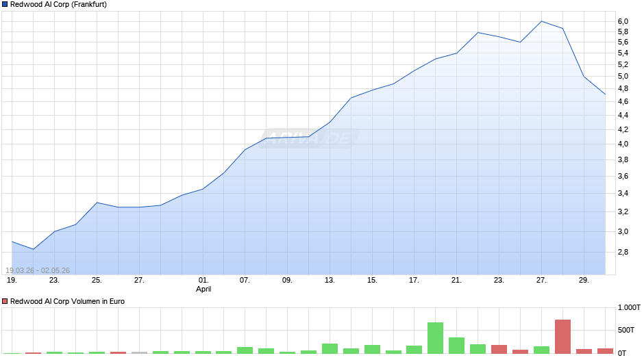Click the '4,4' price axis label
This screenshot has width=644, height=360.
(x=623, y=116)
